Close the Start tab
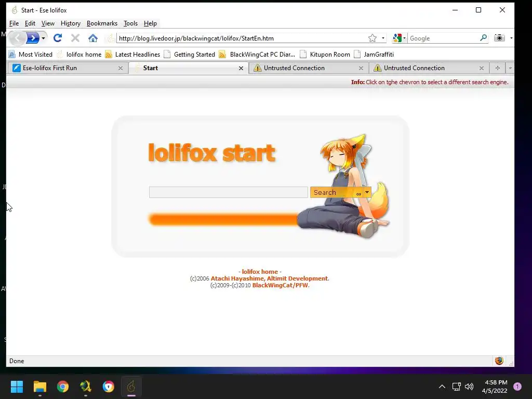 point(241,68)
